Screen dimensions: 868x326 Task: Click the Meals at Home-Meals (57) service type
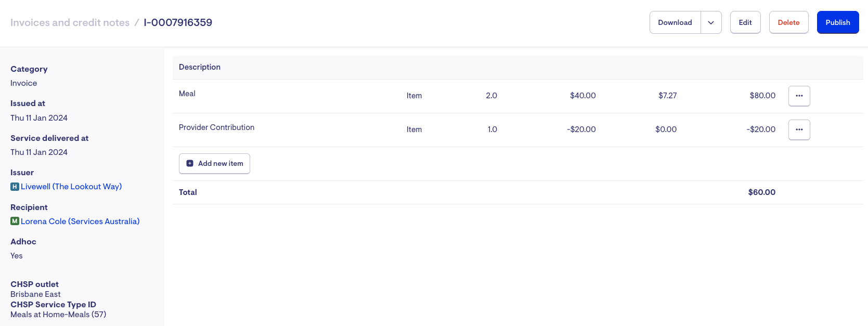coord(58,315)
